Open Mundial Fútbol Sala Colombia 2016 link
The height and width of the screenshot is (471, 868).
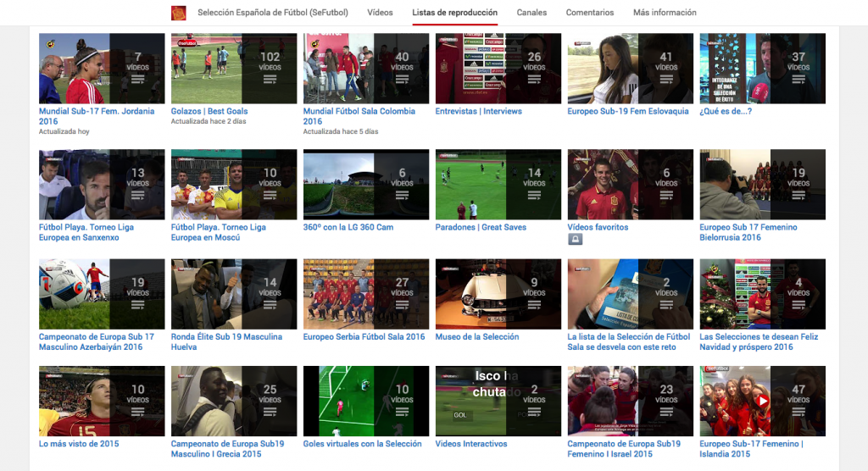[x=359, y=116]
